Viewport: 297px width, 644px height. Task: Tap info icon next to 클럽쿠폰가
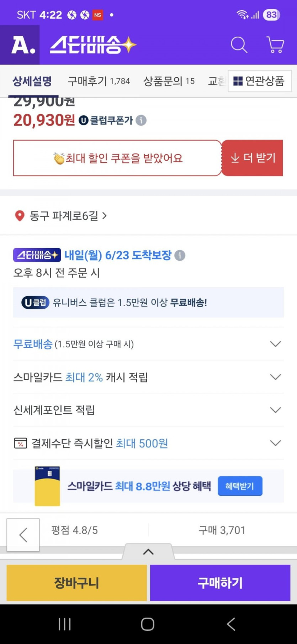click(x=141, y=120)
